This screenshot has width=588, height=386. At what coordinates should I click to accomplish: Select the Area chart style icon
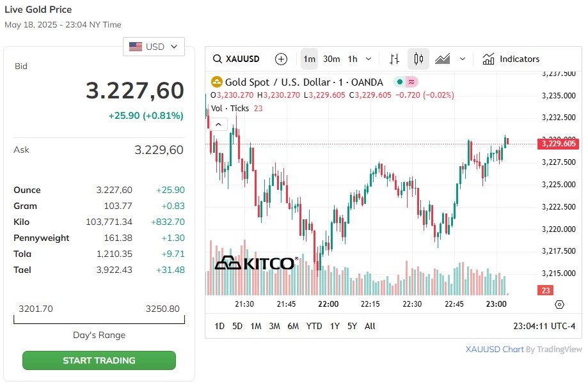tap(443, 59)
